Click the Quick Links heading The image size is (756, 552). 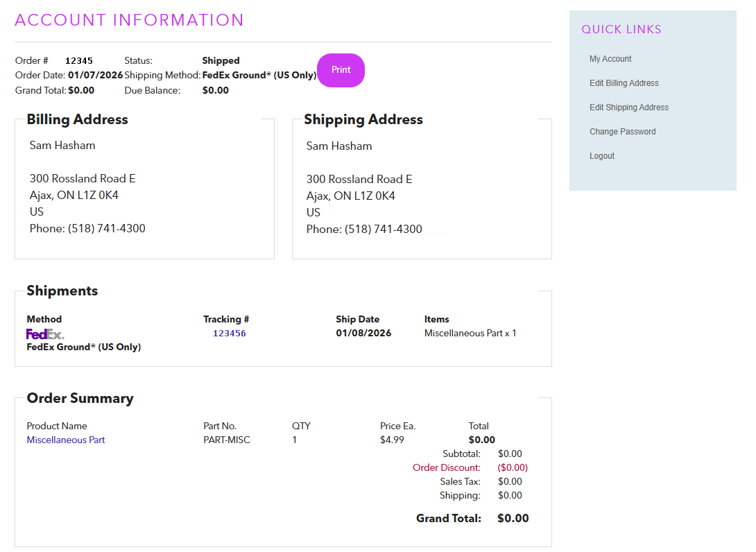621,29
